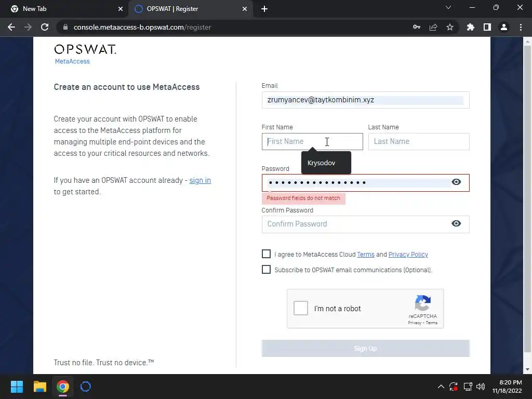Tick the I'm not a robot checkbox

point(301,308)
